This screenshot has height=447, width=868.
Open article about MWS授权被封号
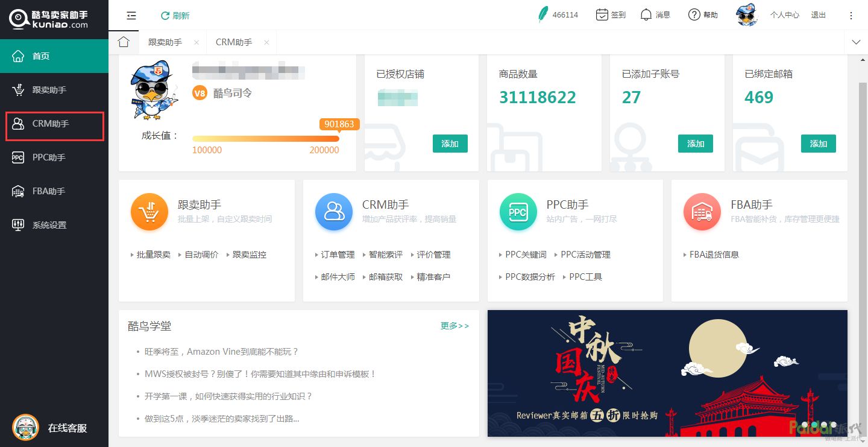click(x=260, y=374)
